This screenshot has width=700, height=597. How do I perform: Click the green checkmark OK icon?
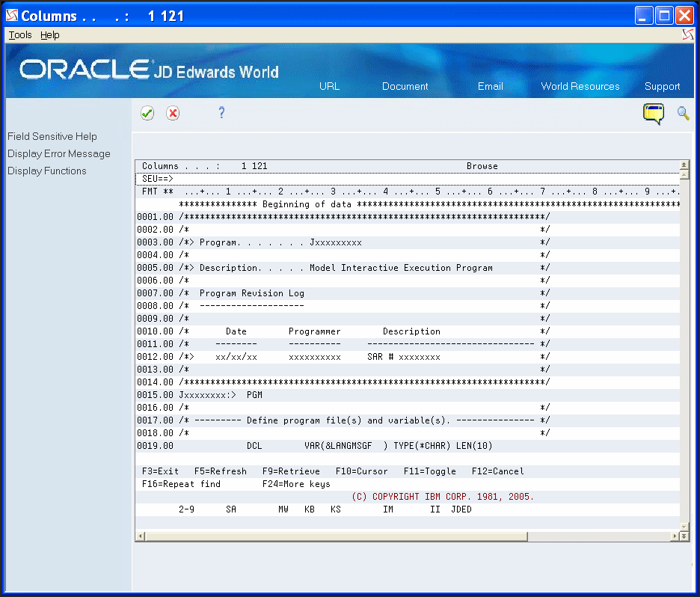[x=147, y=114]
